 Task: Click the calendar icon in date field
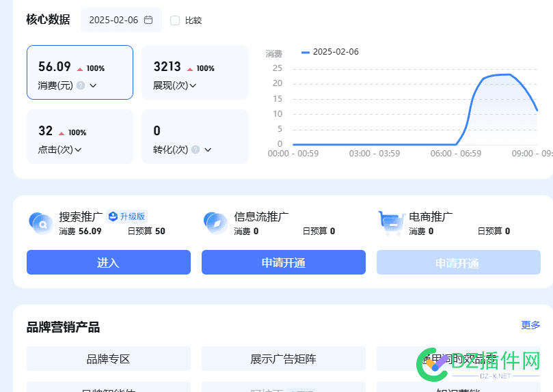pyautogui.click(x=148, y=20)
